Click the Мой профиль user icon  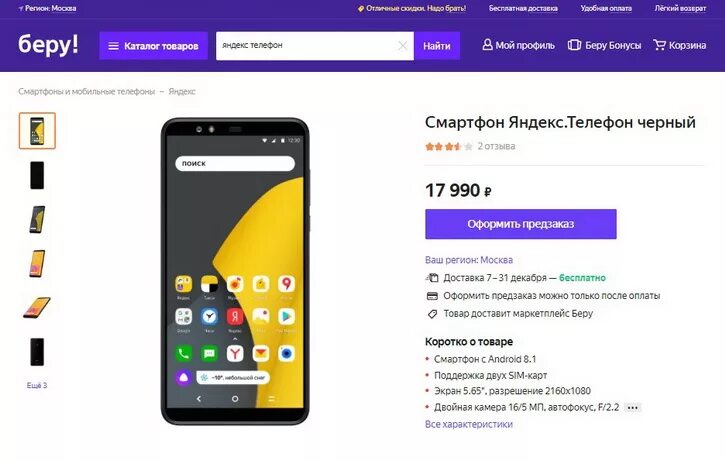pos(487,44)
